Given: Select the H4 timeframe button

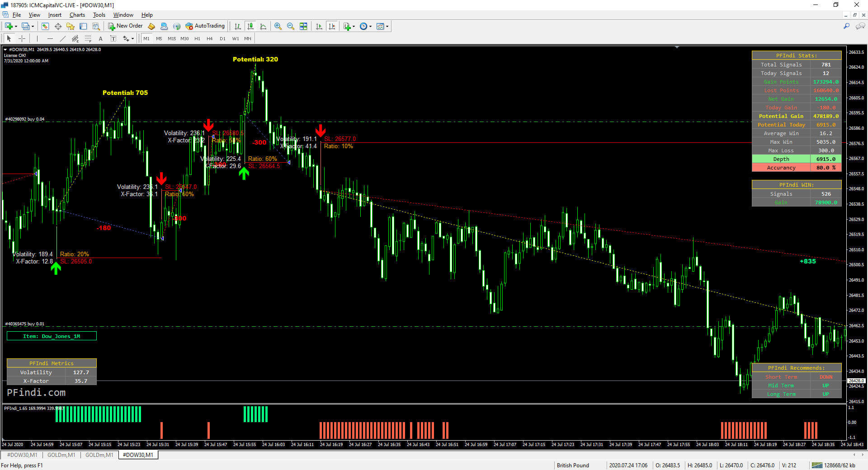Looking at the screenshot, I should [x=209, y=39].
